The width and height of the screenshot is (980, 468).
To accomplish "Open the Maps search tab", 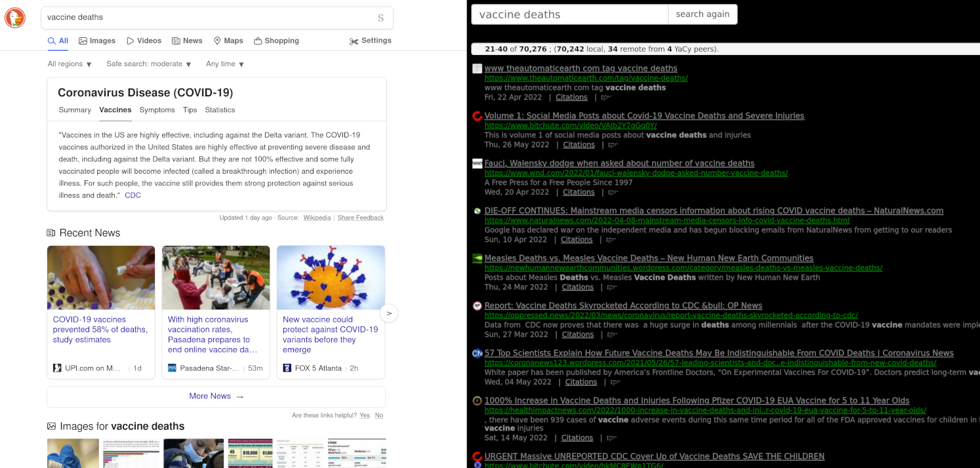I will (x=228, y=41).
